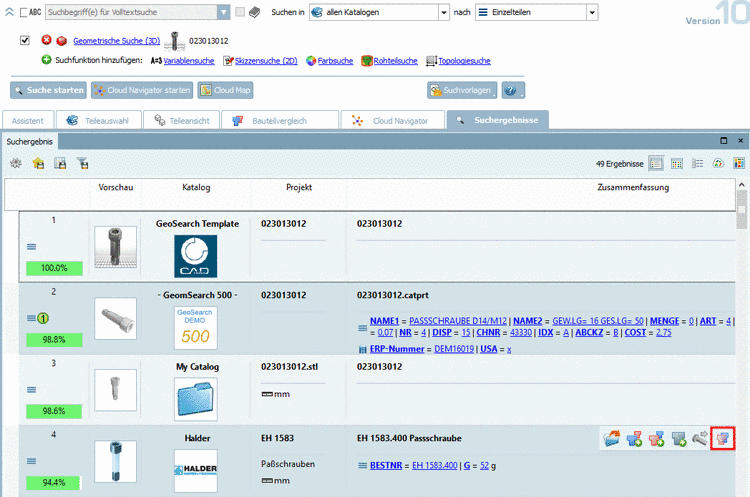Toggle the greyed checkbox beside the book icon

pyautogui.click(x=240, y=12)
